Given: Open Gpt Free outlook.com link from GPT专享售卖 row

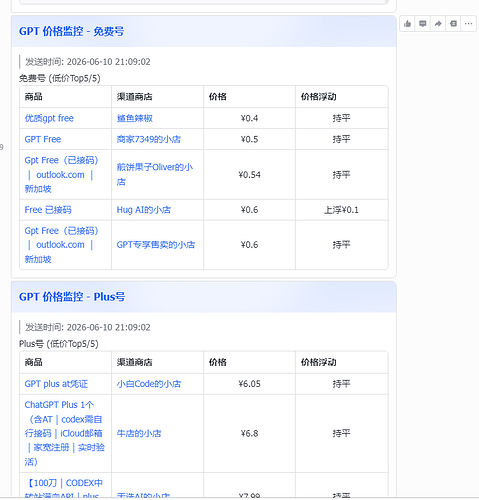Looking at the screenshot, I should [61, 245].
